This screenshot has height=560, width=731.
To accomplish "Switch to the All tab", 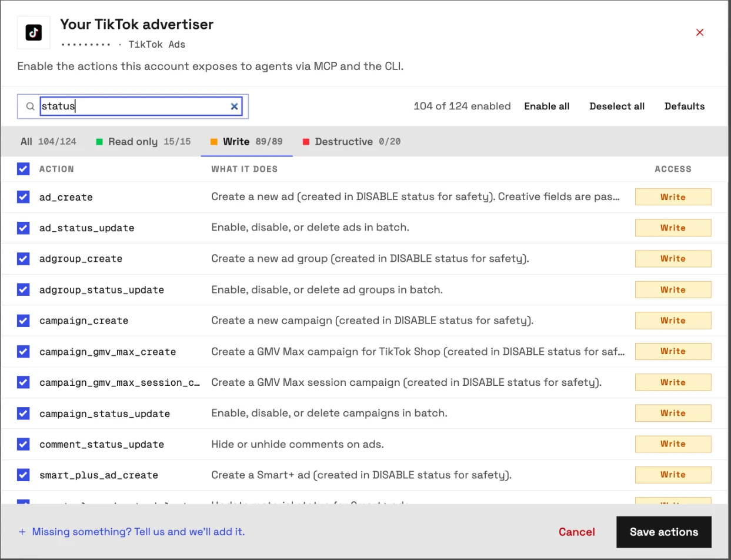I will click(x=48, y=142).
